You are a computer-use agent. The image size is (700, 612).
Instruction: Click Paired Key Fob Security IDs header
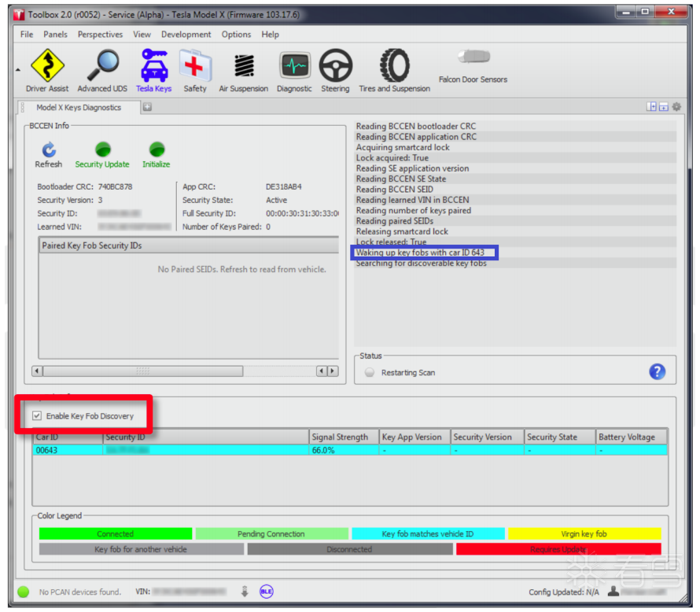click(x=189, y=245)
